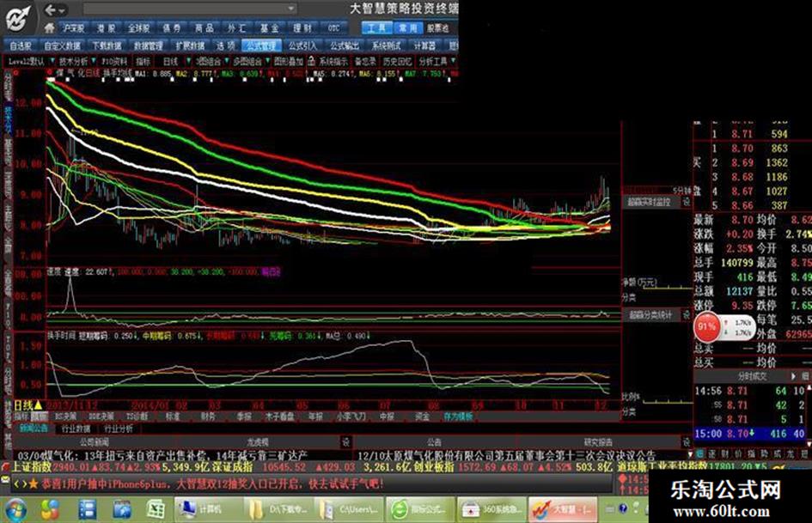Screen dimensions: 812x523
Task: Open the 港股 market tab
Action: [107, 28]
